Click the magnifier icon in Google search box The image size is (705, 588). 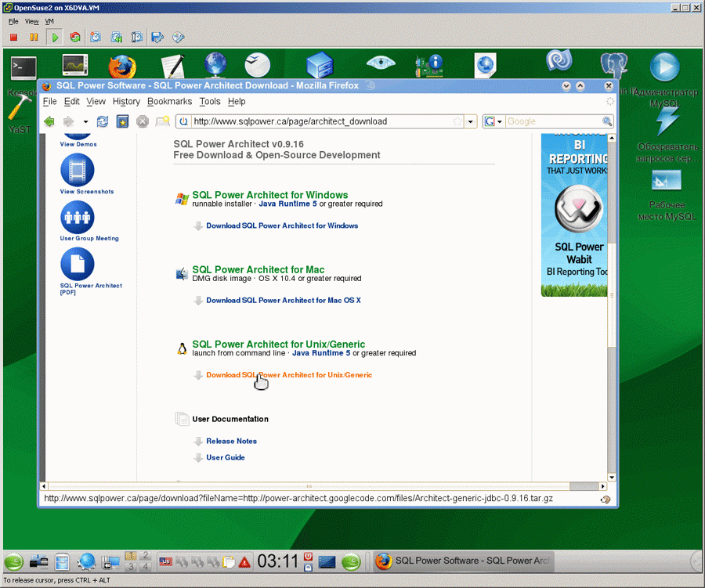click(x=607, y=121)
